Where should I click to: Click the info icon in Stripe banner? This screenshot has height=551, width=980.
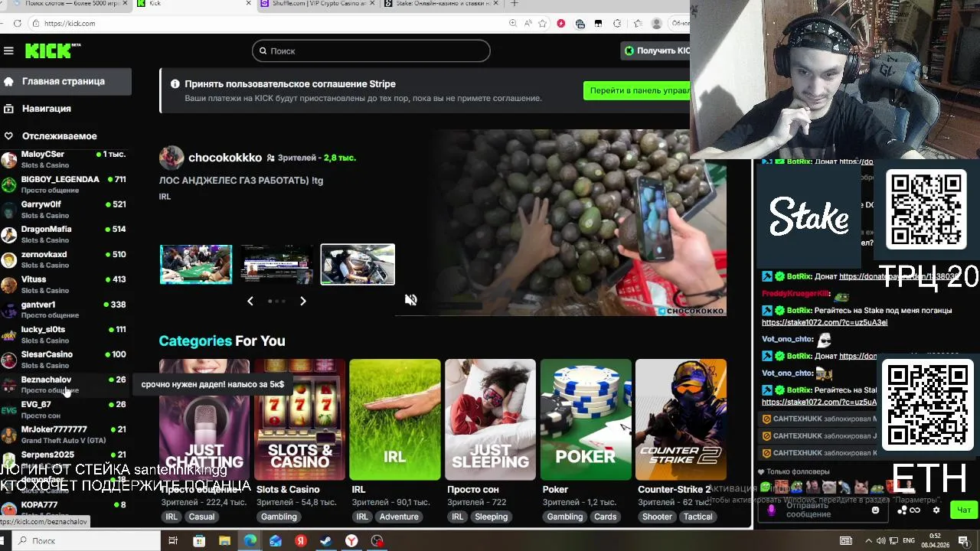coord(175,84)
